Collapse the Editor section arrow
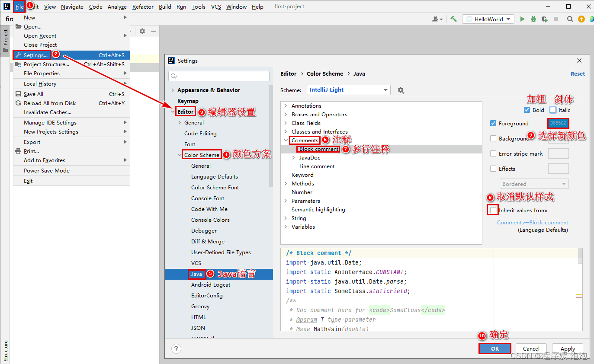The width and height of the screenshot is (594, 364). tap(173, 112)
